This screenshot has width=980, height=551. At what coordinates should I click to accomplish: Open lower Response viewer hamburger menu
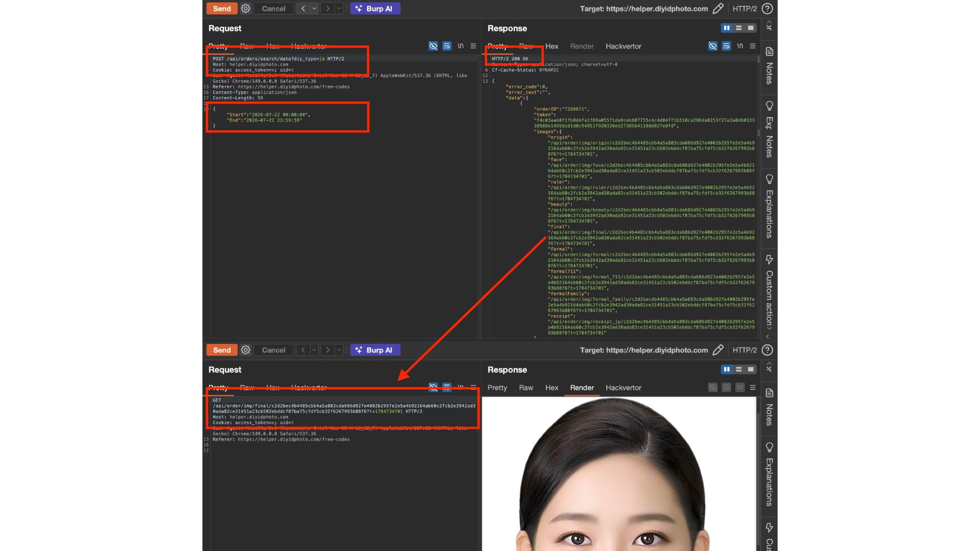click(753, 387)
